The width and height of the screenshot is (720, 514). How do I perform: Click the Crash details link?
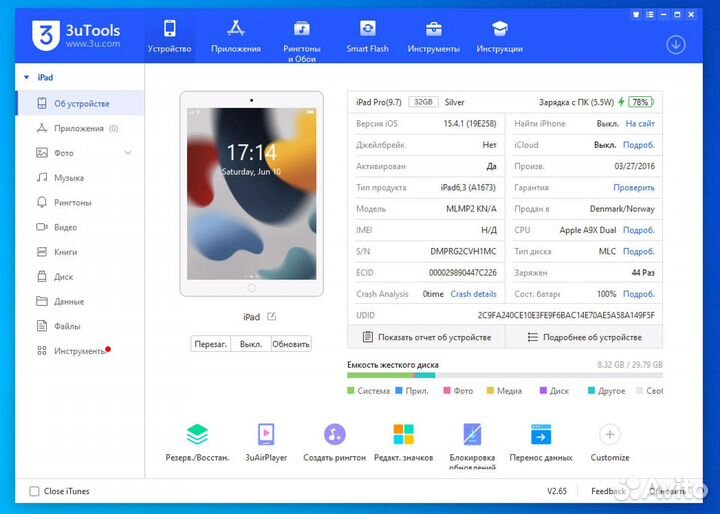click(x=473, y=294)
